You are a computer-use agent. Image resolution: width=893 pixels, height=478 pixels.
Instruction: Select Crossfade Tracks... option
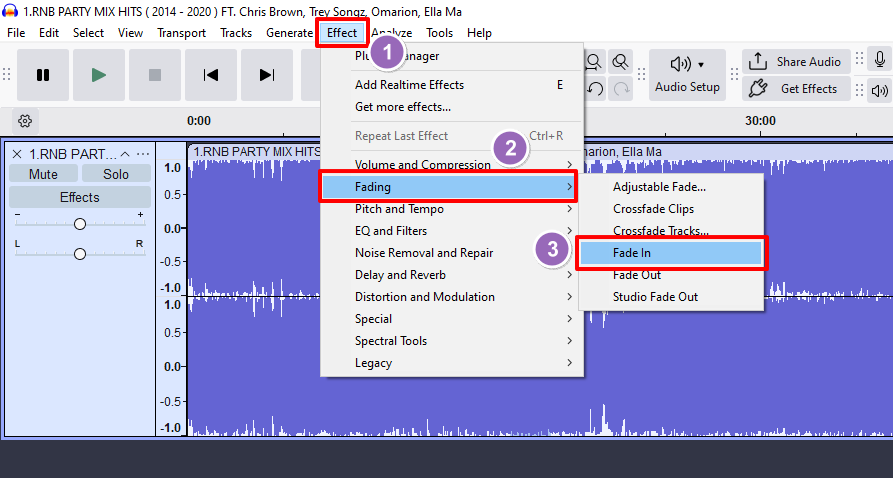[671, 231]
